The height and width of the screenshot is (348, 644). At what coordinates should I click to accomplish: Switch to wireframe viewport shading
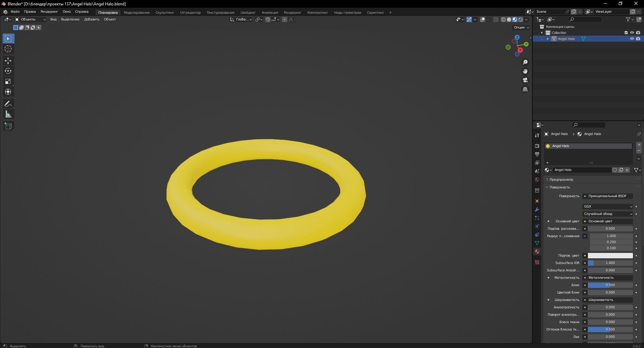click(x=503, y=19)
